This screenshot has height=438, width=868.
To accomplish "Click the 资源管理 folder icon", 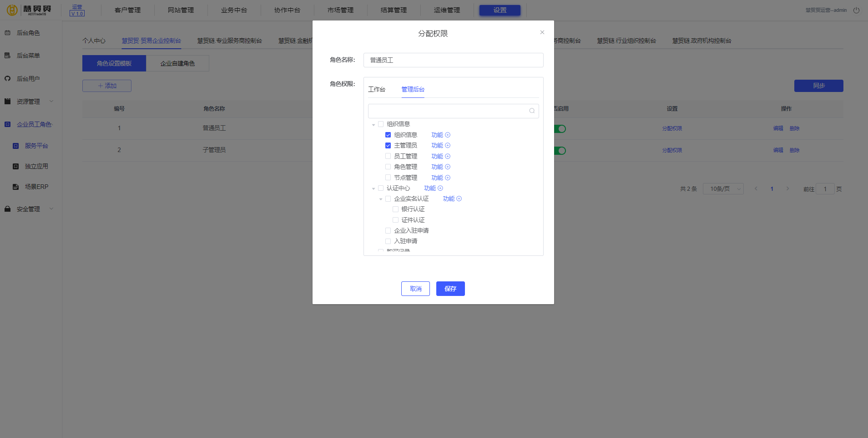I will (x=7, y=102).
